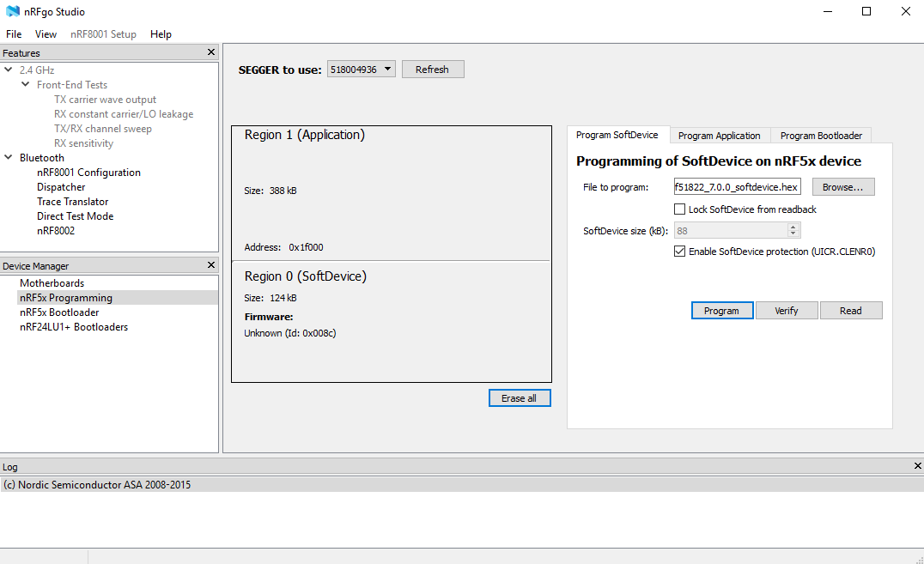Open the Help menu

(x=161, y=34)
